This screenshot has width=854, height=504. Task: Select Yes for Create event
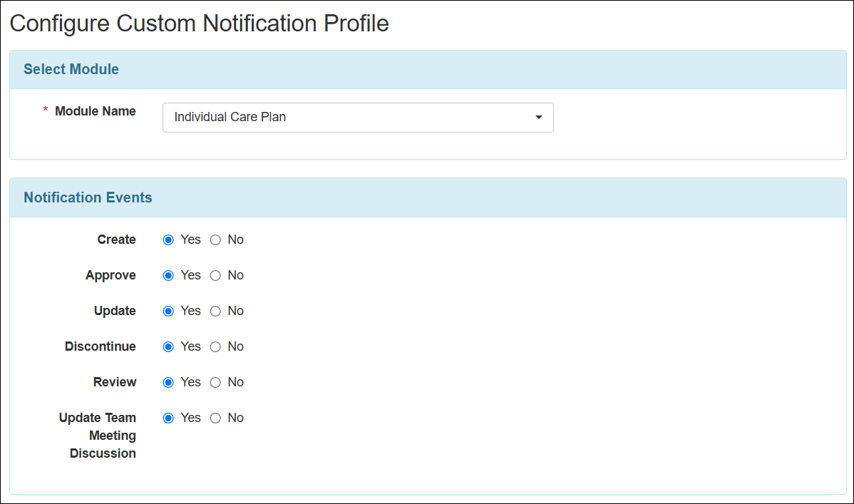point(168,240)
